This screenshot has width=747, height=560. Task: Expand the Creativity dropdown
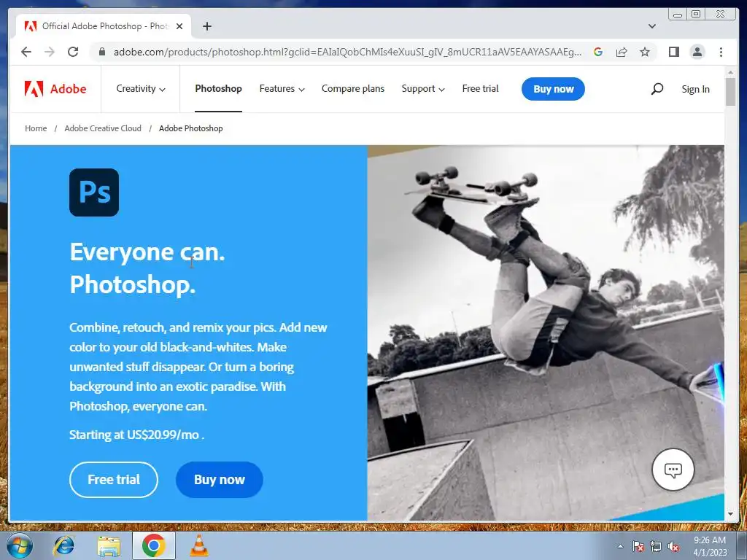click(x=141, y=88)
